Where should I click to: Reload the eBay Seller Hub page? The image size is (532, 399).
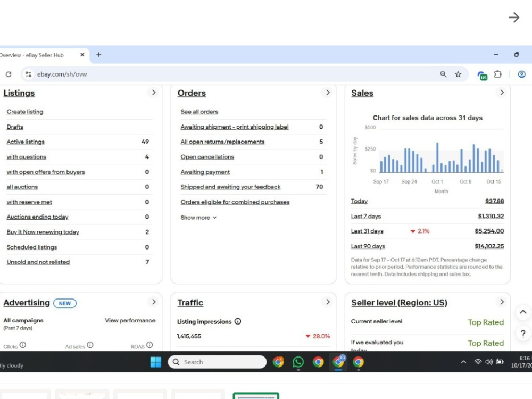9,74
